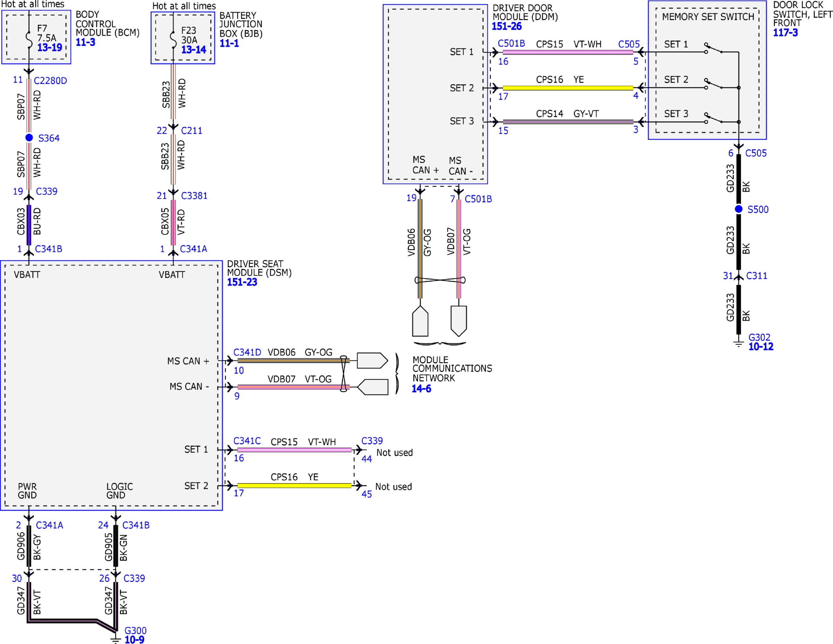This screenshot has width=833, height=644.
Task: Open the 151-23 Driver Seat Module link
Action: pos(242,282)
